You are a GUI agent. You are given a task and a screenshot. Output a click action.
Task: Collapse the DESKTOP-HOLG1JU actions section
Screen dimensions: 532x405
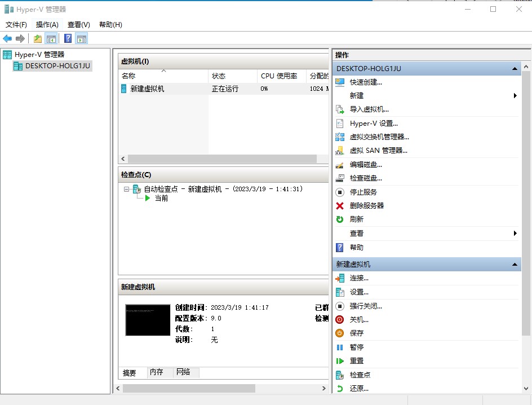515,69
